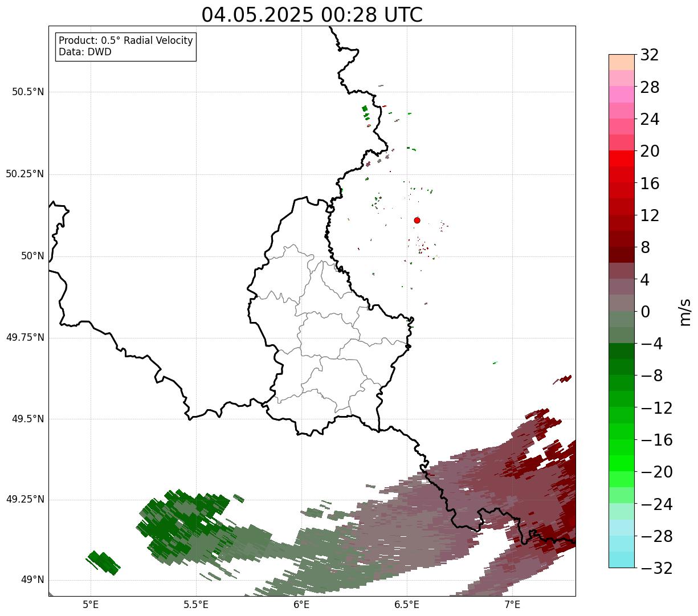Click the "Product: 0.5° Radial Velocity" legend text
The image size is (698, 616).
coord(126,41)
